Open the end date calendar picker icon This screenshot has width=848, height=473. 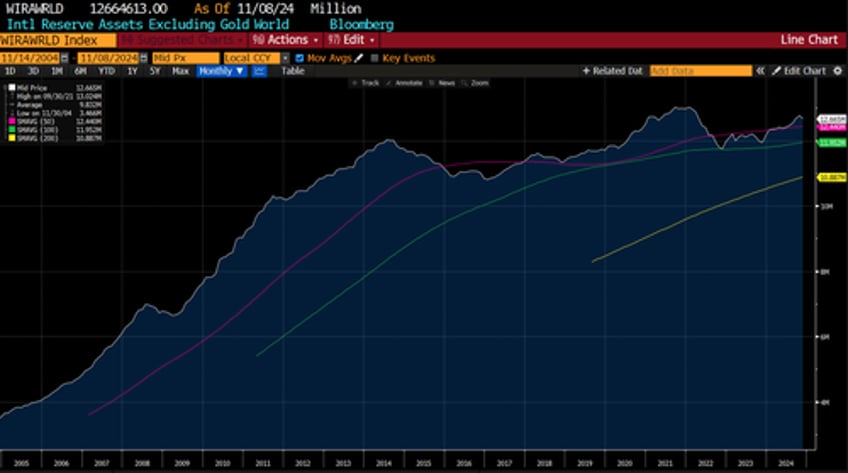(143, 58)
